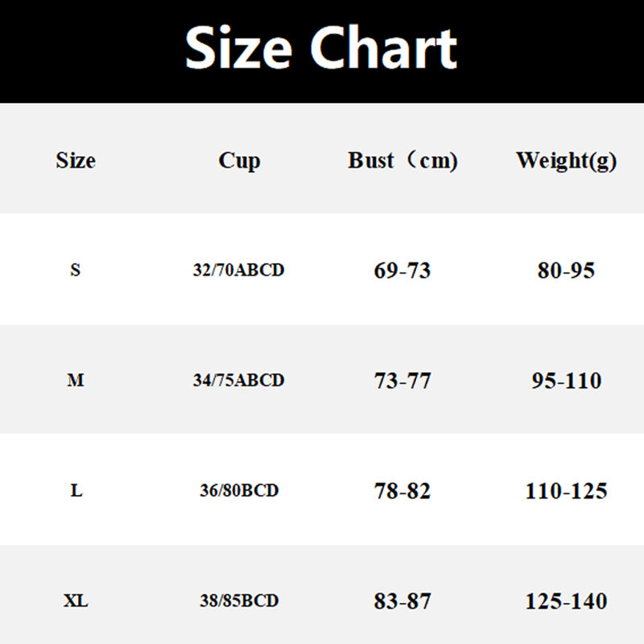Click the 110-125 weight value
The height and width of the screenshot is (644, 644).
566,490
